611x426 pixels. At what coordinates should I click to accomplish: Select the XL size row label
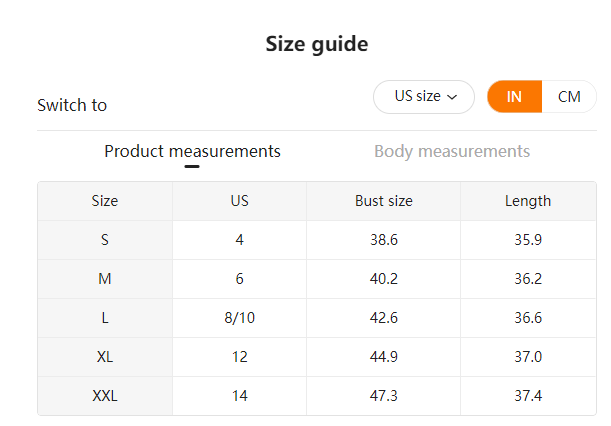[x=105, y=357]
